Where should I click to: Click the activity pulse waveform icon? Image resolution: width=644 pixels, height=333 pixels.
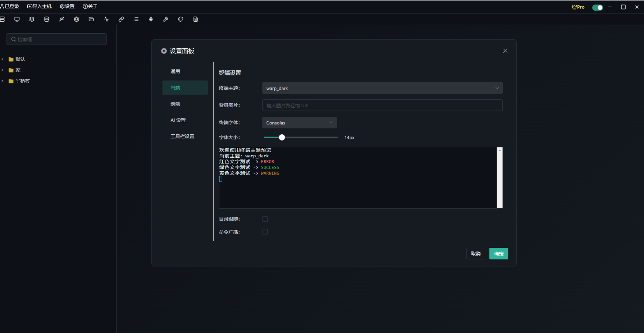pos(106,19)
